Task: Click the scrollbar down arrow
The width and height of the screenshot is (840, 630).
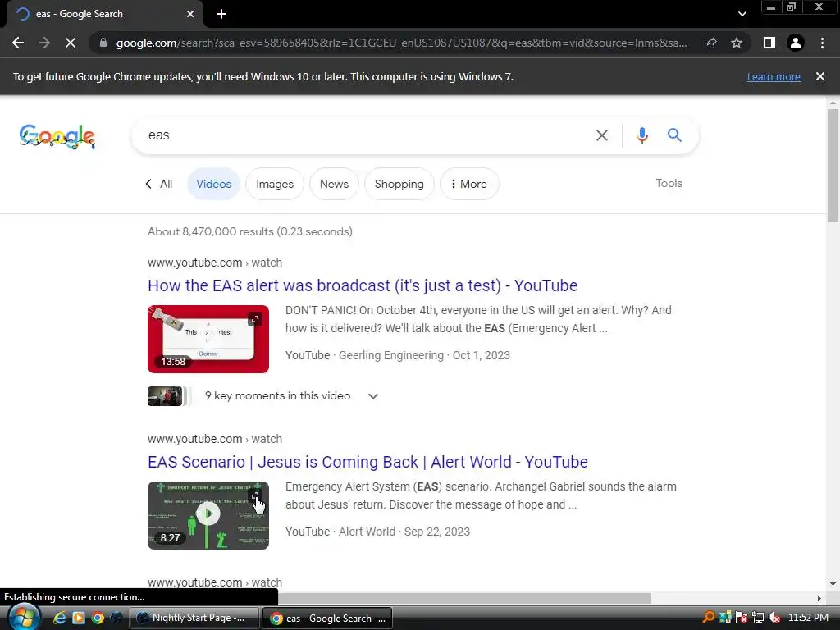Action: 833,584
